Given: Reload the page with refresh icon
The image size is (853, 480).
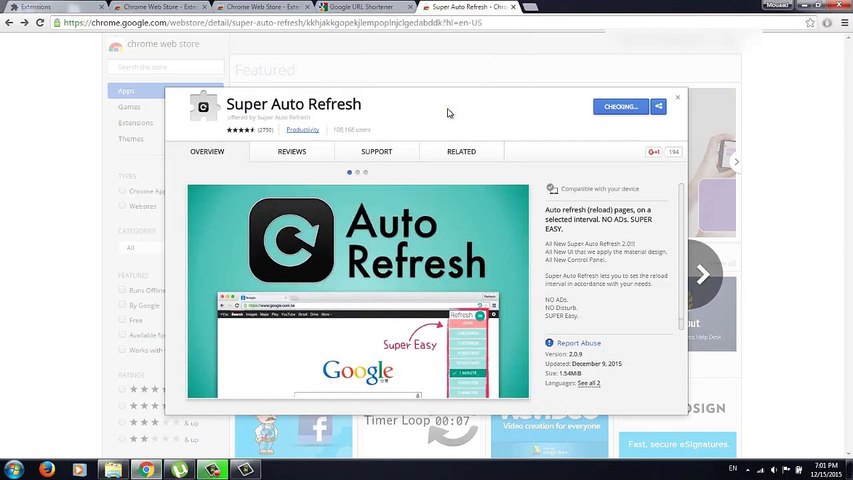Looking at the screenshot, I should (x=40, y=23).
